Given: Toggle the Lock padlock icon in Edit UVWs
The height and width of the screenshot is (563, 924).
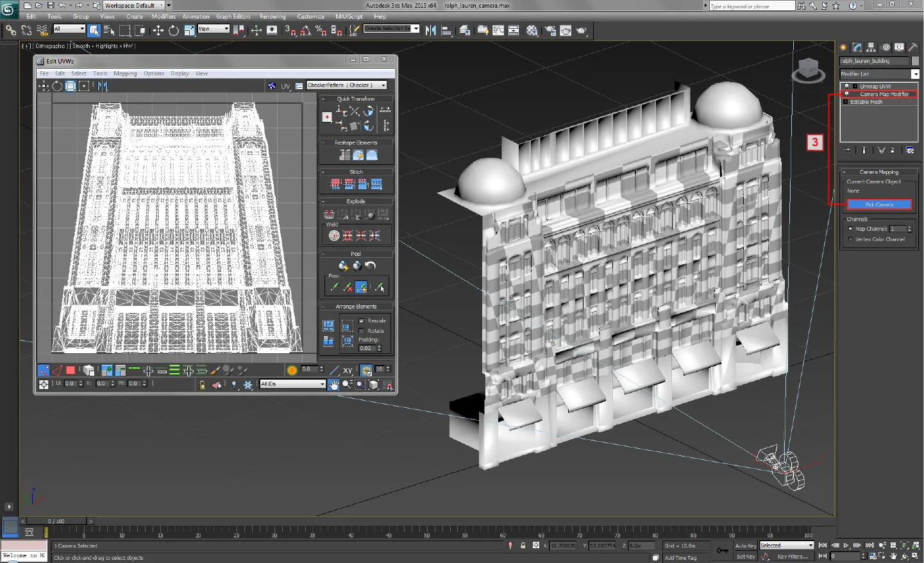Looking at the screenshot, I should click(x=202, y=385).
